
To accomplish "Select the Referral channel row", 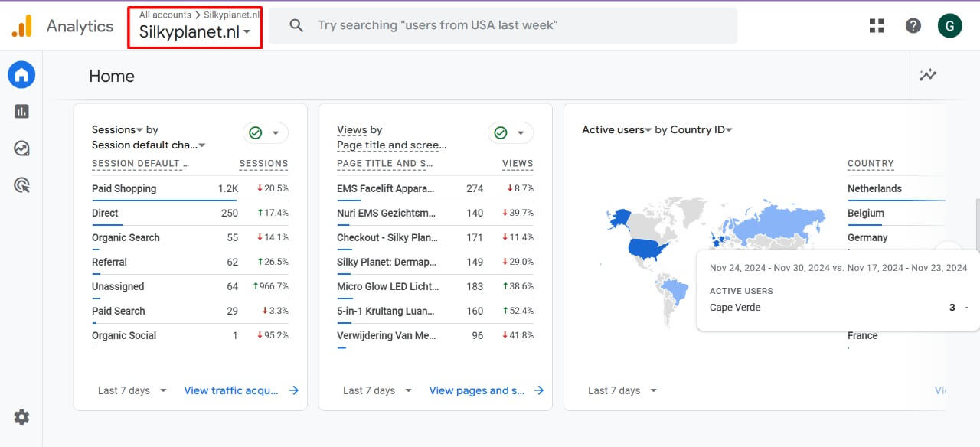I will click(190, 263).
